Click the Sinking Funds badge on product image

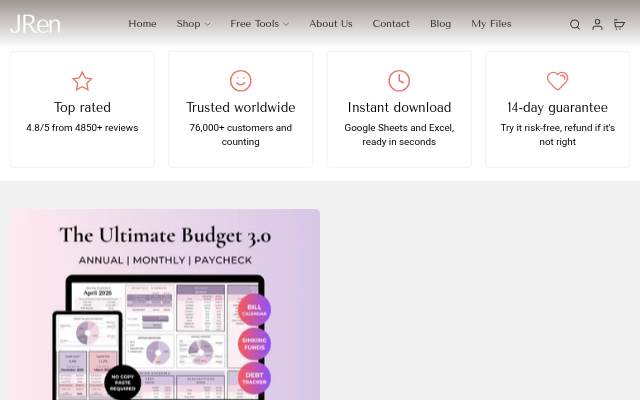(254, 344)
